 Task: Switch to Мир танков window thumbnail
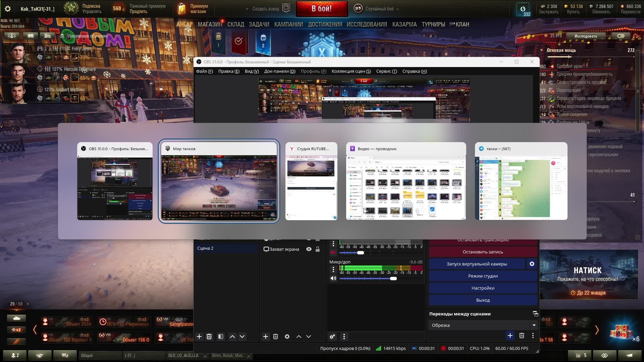coord(219,181)
